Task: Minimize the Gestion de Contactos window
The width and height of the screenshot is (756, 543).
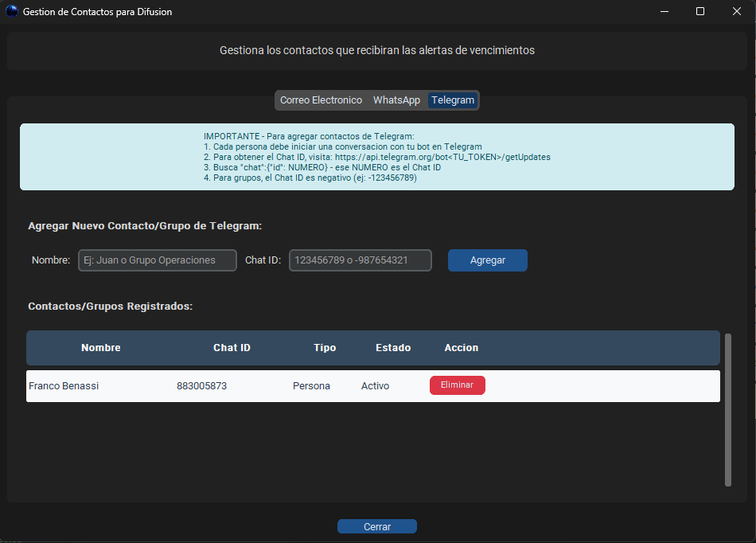Action: [x=664, y=11]
